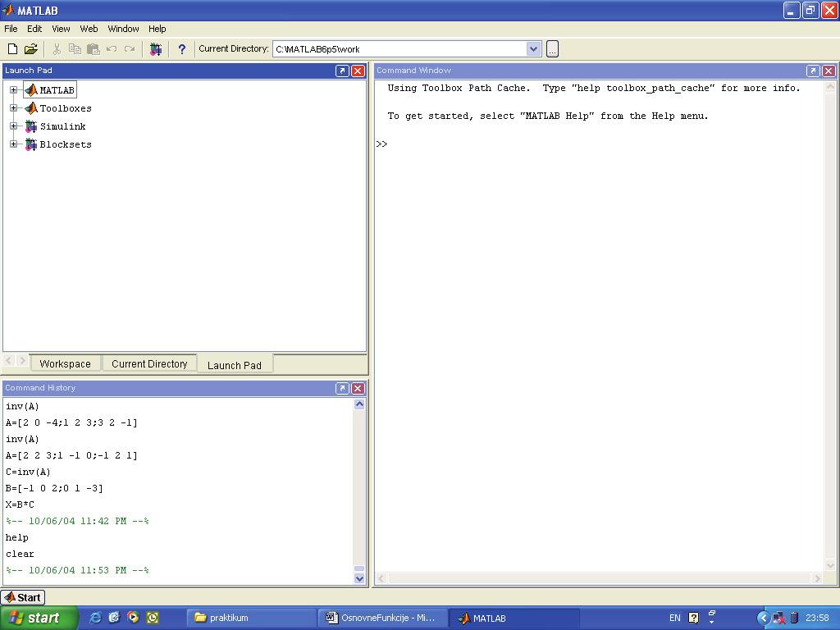Click the Copy toolbar icon
The image size is (840, 630).
pos(75,49)
